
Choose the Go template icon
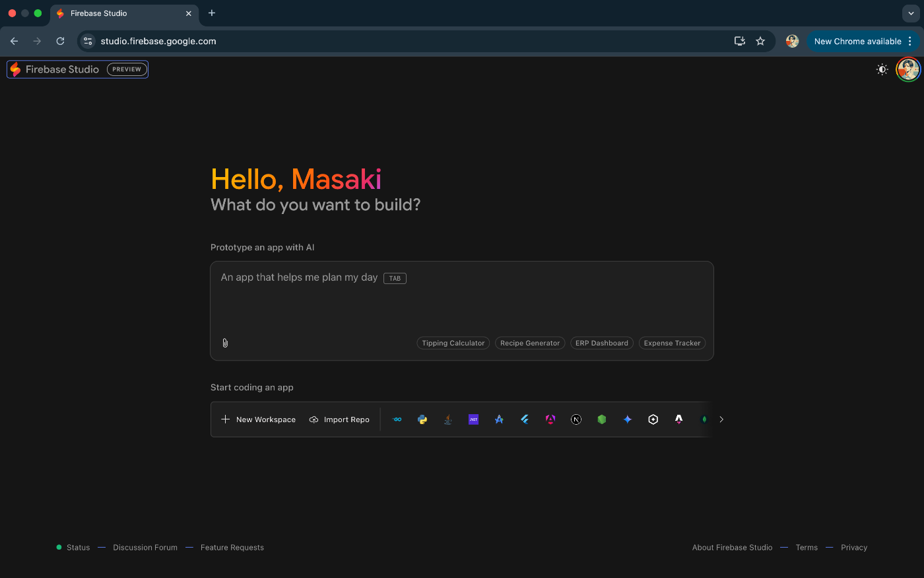click(x=397, y=419)
